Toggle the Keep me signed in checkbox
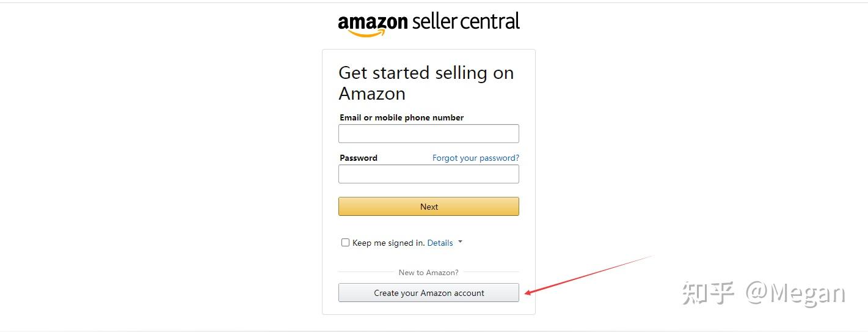Screen dimensions: 868x332 click(345, 243)
